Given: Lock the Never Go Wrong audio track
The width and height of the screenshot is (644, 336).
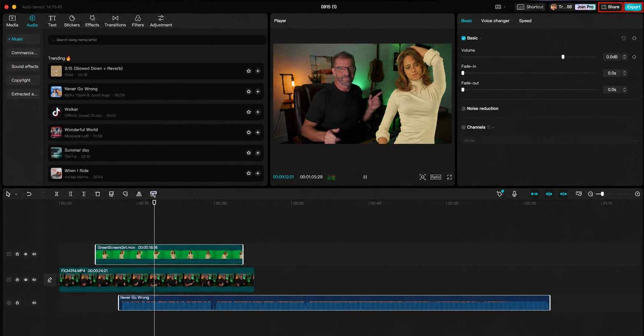Looking at the screenshot, I should (17, 303).
